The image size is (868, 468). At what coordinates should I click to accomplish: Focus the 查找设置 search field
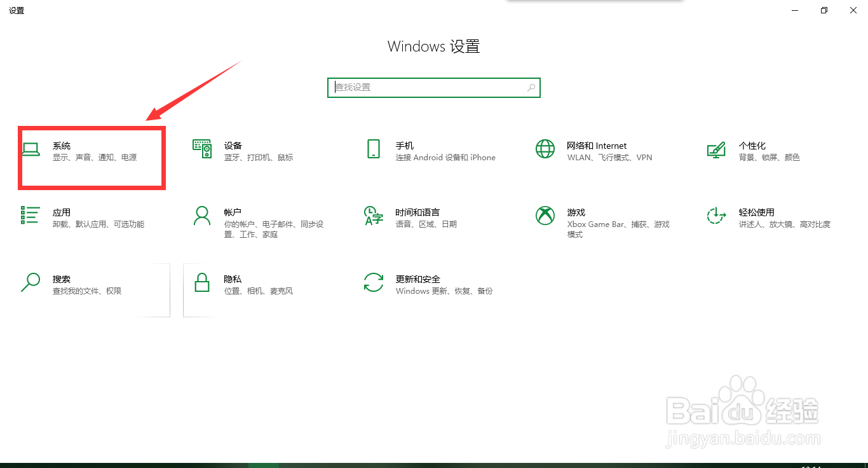pos(434,88)
